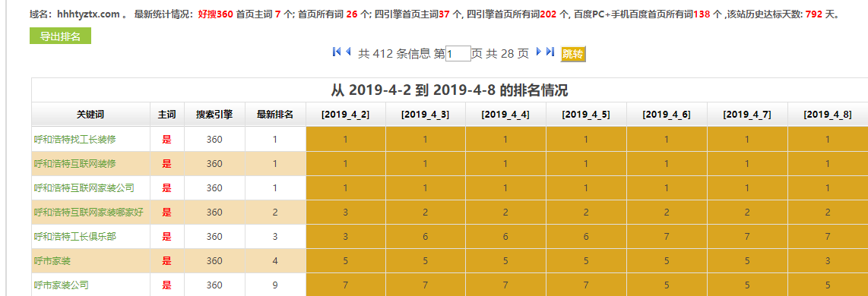Select 共 28 页 pagination text
This screenshot has height=296, width=868.
pos(508,54)
